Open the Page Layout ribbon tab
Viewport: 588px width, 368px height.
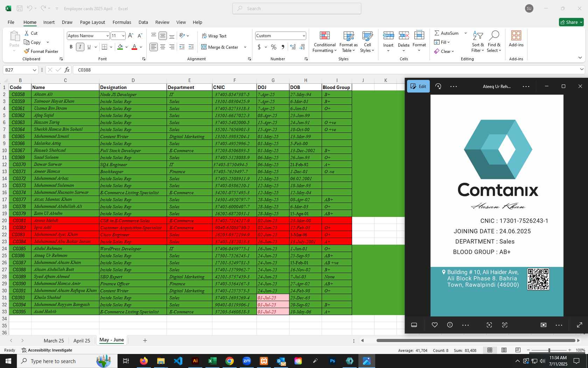(92, 22)
